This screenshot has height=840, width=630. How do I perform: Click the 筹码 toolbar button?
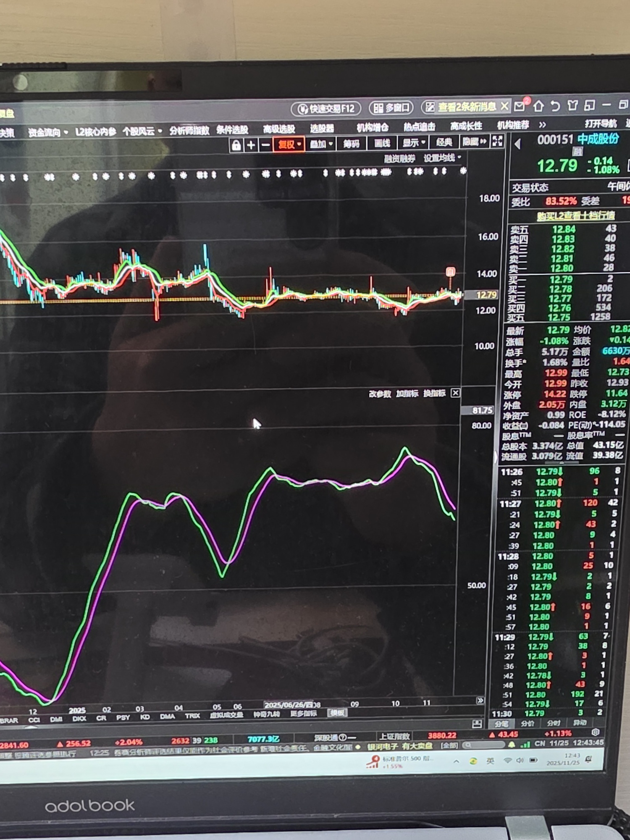[x=351, y=144]
